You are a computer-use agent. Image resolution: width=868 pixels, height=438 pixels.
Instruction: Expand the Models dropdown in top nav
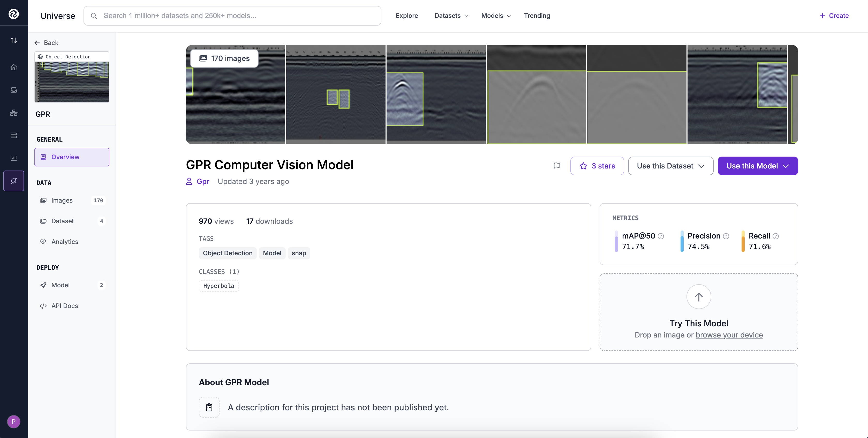496,16
